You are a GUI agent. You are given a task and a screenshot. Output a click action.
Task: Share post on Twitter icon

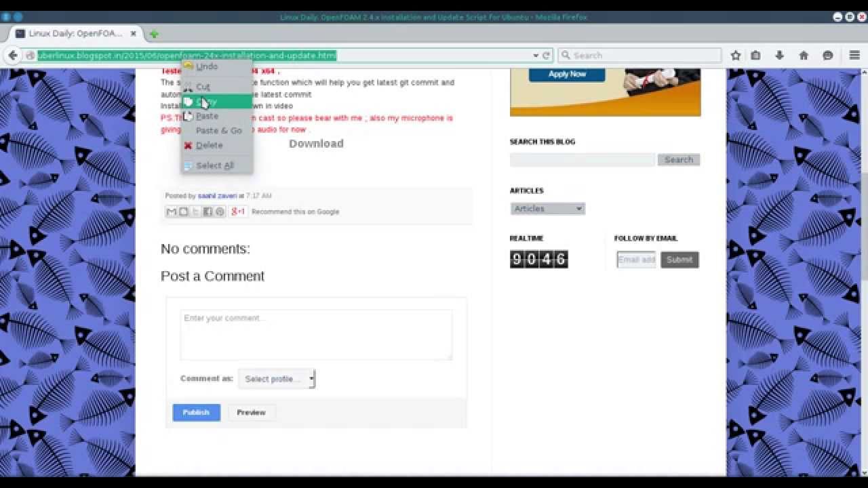(195, 212)
